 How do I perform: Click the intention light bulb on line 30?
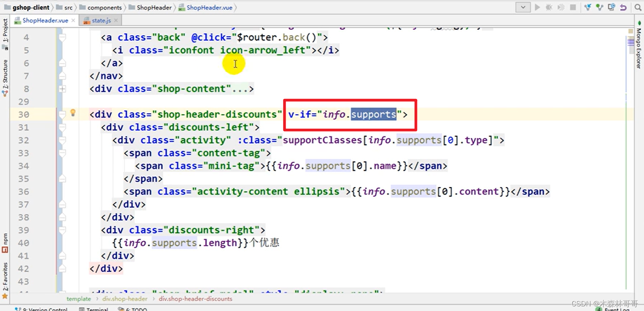coord(73,113)
